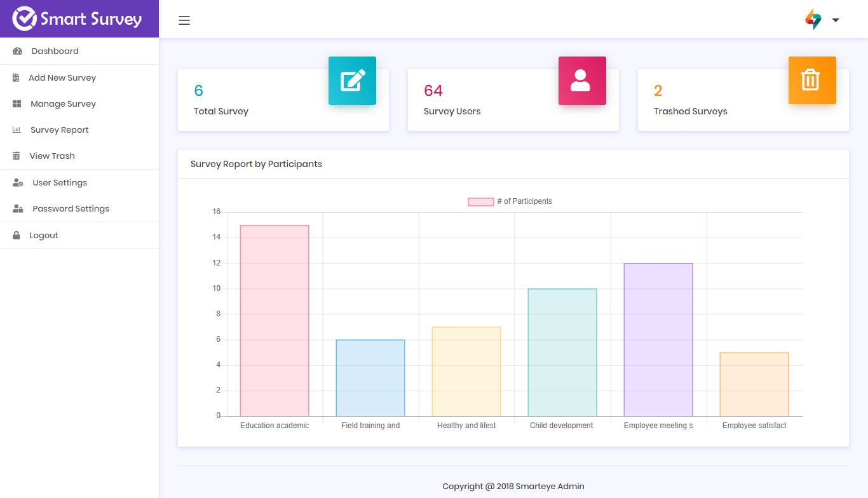Click the Survey Report chart icon
Screen dimensions: 868x498
[x=17, y=130]
